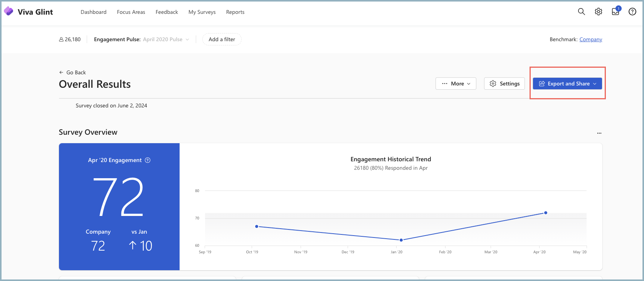Click the Go Back link
Viewport: 644px width, 281px height.
pyautogui.click(x=72, y=72)
